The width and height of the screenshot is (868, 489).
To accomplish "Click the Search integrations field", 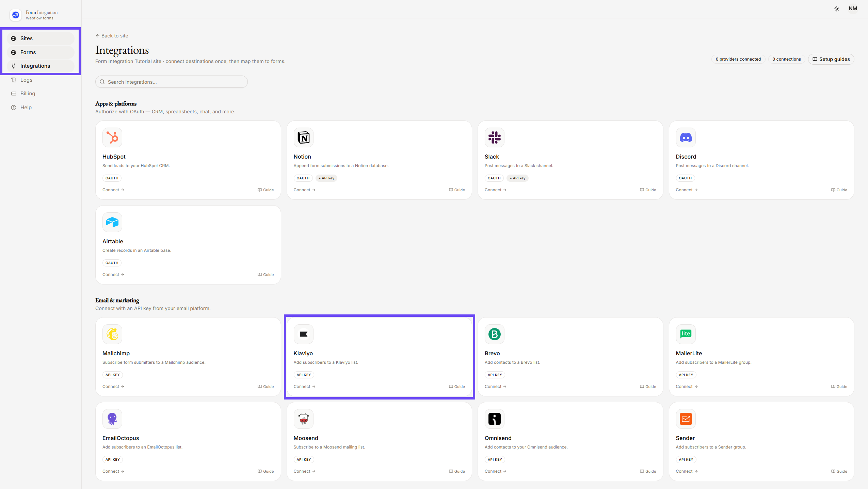I will (171, 82).
